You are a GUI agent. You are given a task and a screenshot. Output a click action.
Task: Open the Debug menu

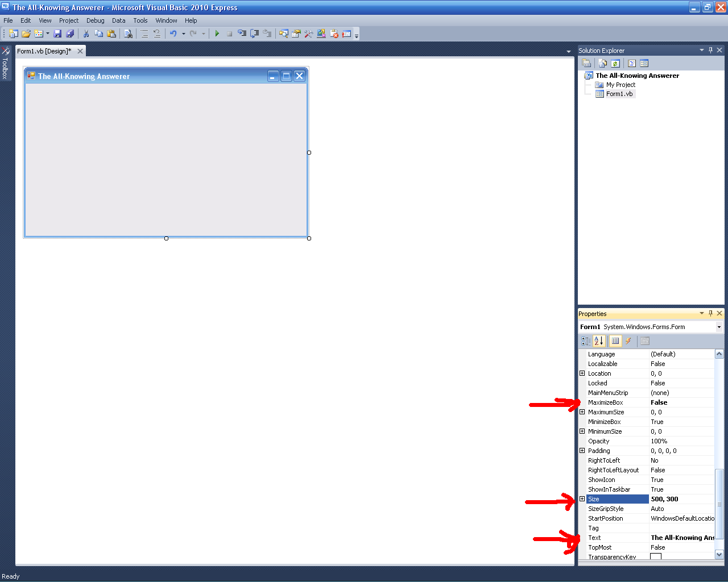click(x=95, y=20)
